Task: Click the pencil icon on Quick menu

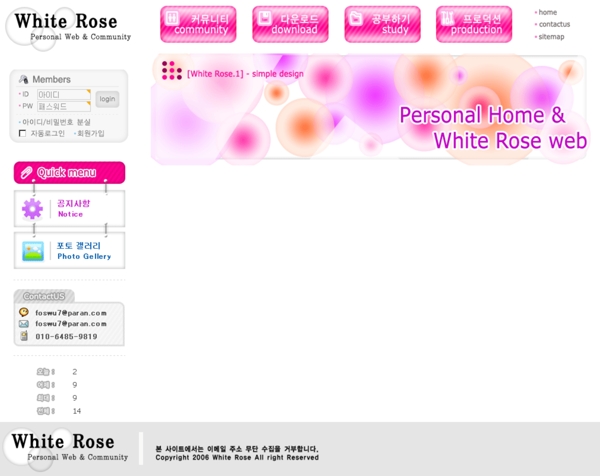Action: 26,173
